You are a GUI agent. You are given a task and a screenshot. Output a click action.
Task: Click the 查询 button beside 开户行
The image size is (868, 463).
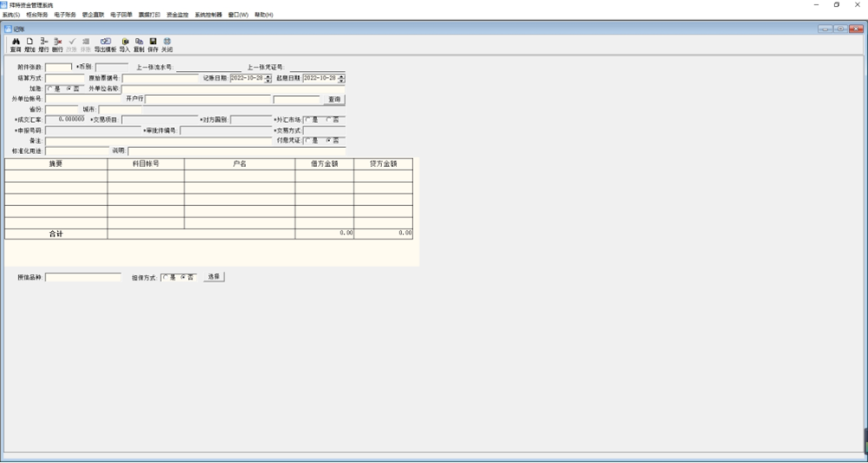334,100
